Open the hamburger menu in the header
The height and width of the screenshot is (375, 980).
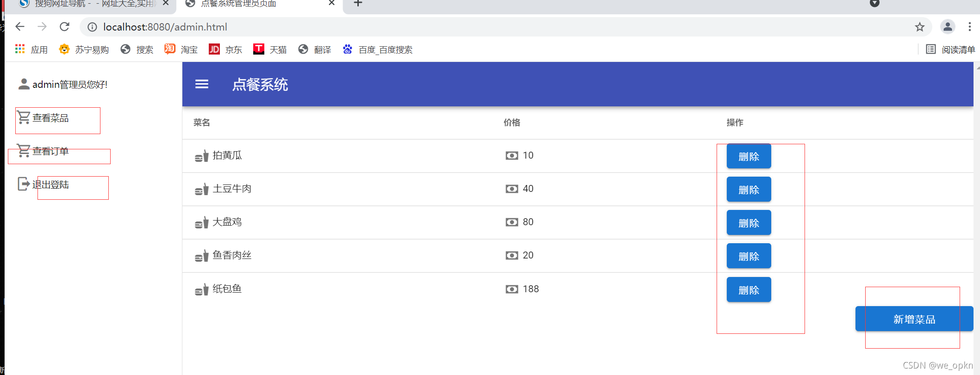202,84
